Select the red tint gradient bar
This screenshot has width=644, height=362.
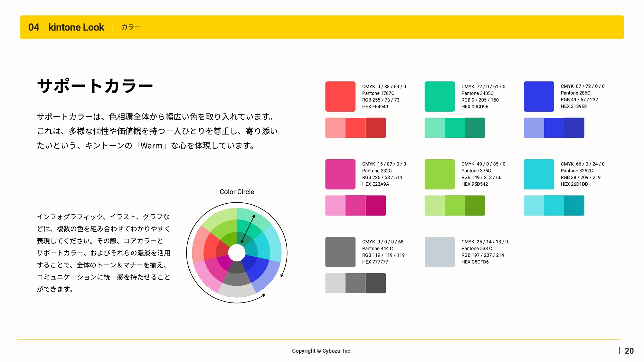[x=355, y=128]
